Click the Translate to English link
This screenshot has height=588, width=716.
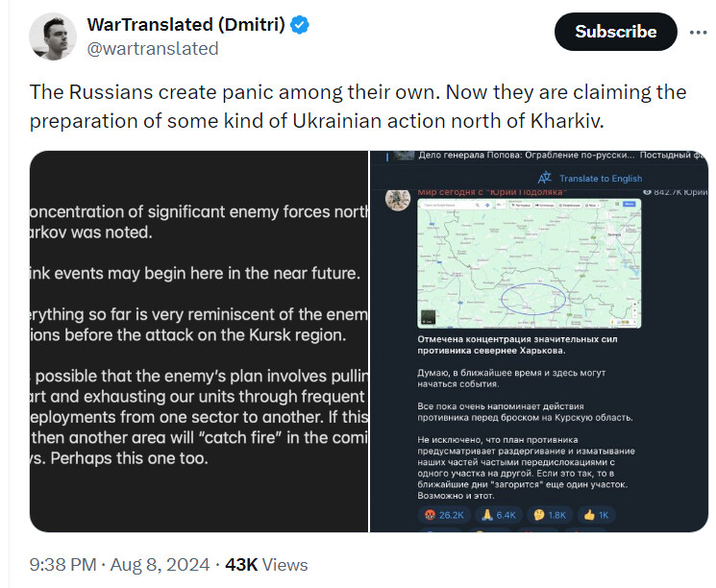click(601, 178)
